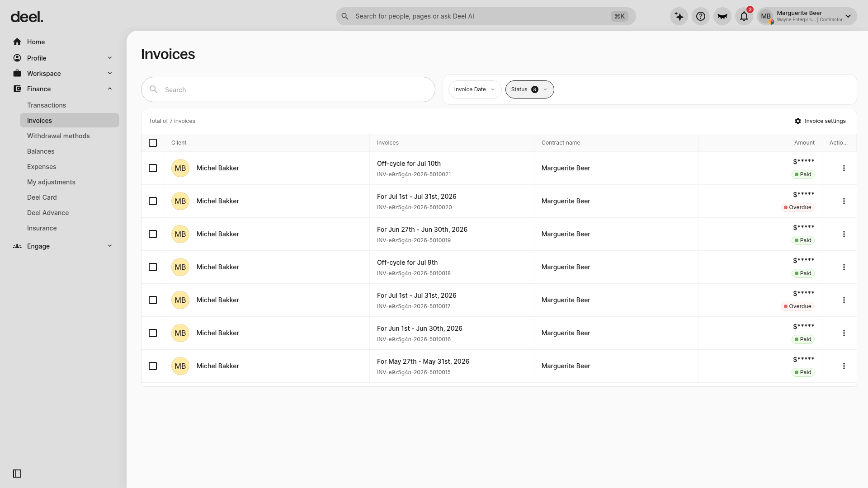Check the Off-cycle for Jul 10th invoice

153,168
